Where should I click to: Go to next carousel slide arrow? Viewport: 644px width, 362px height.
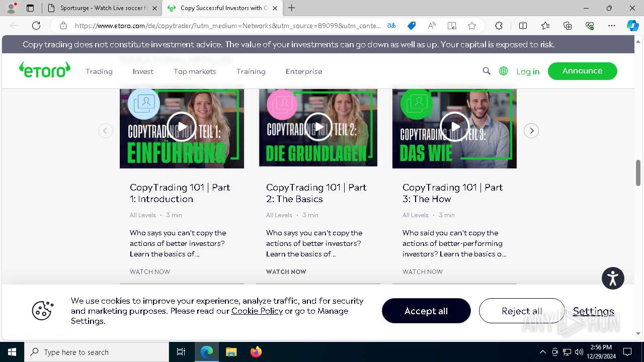[531, 131]
